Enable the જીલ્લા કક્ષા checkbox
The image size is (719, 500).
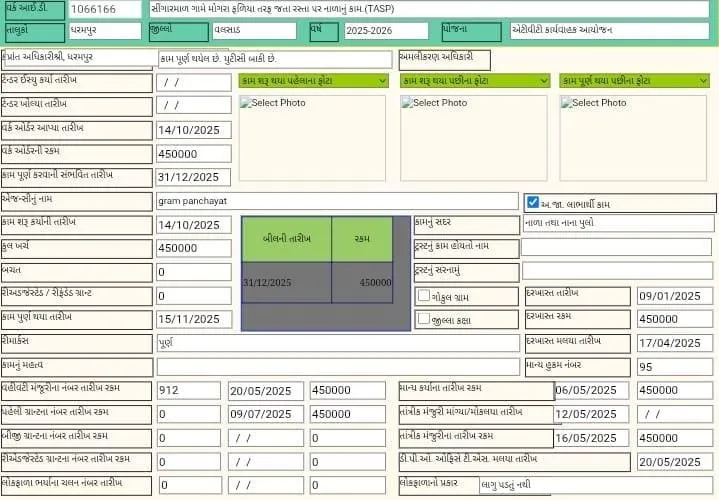424,318
